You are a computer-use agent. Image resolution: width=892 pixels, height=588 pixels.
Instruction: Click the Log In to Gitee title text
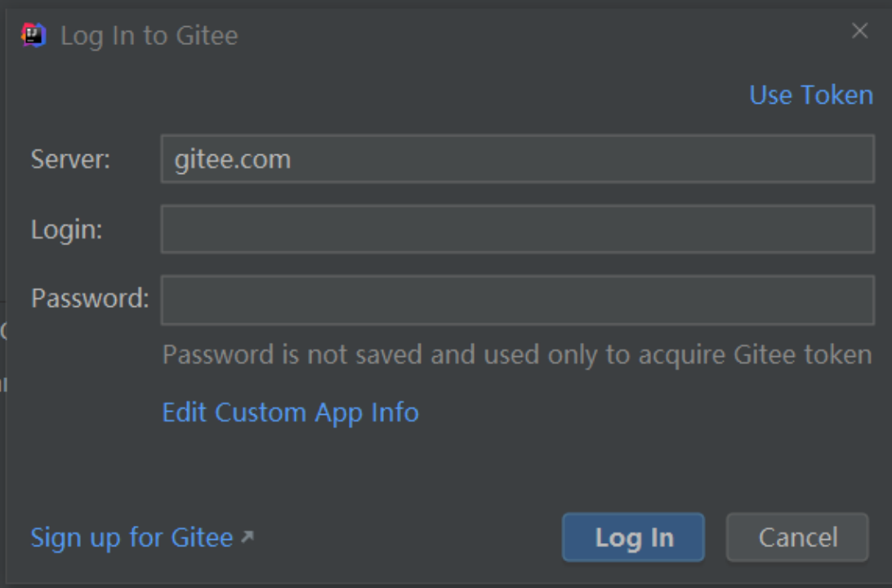[149, 36]
